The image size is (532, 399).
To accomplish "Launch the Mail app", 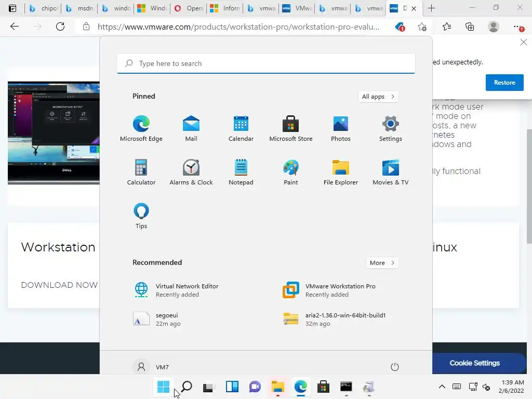I will click(191, 129).
